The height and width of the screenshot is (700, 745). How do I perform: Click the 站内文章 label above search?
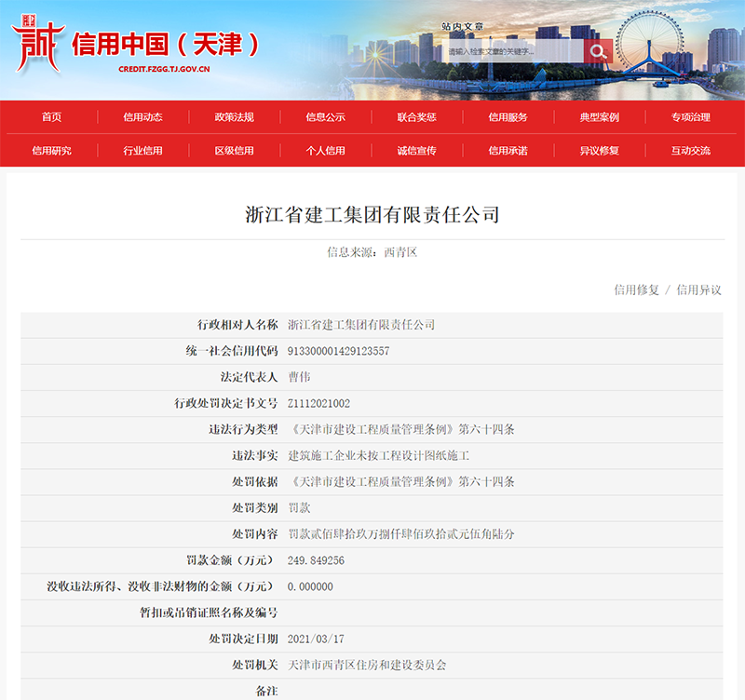pyautogui.click(x=462, y=27)
